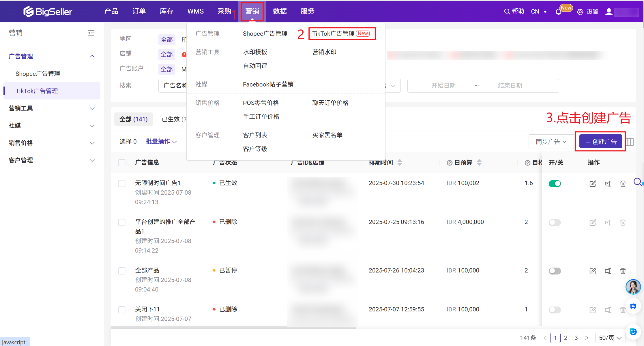Open the blue message feedback icon

(633, 306)
